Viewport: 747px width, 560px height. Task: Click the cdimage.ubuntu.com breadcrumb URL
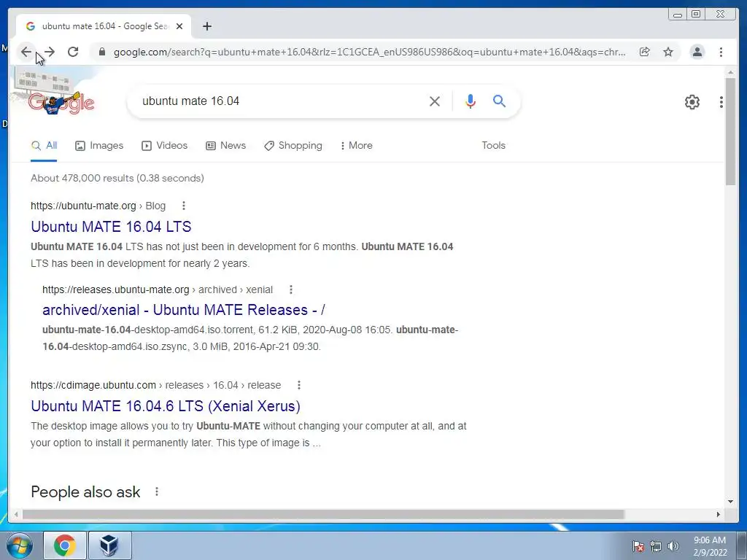(156, 385)
